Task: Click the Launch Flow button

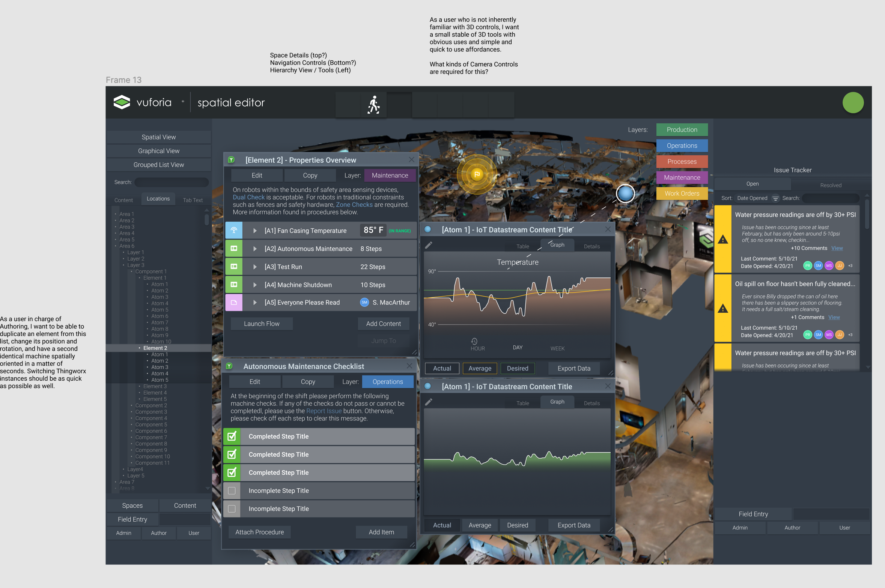Action: (x=262, y=324)
